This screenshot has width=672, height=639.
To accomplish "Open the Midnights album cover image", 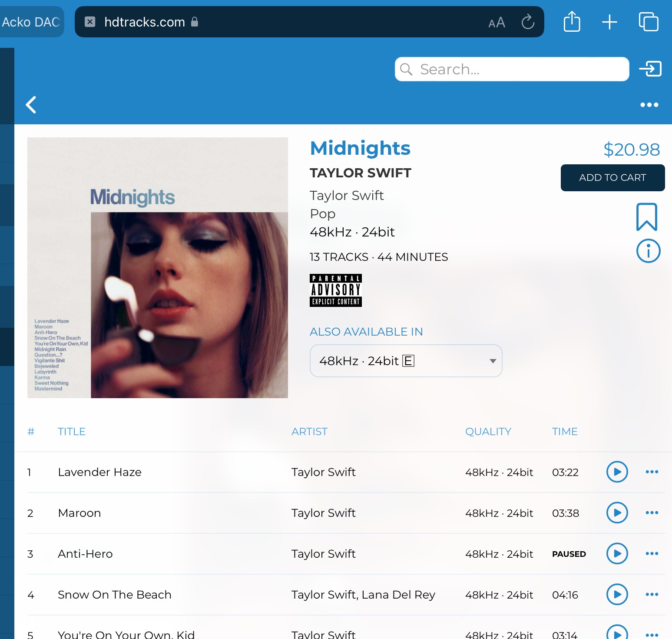I will coord(158,268).
